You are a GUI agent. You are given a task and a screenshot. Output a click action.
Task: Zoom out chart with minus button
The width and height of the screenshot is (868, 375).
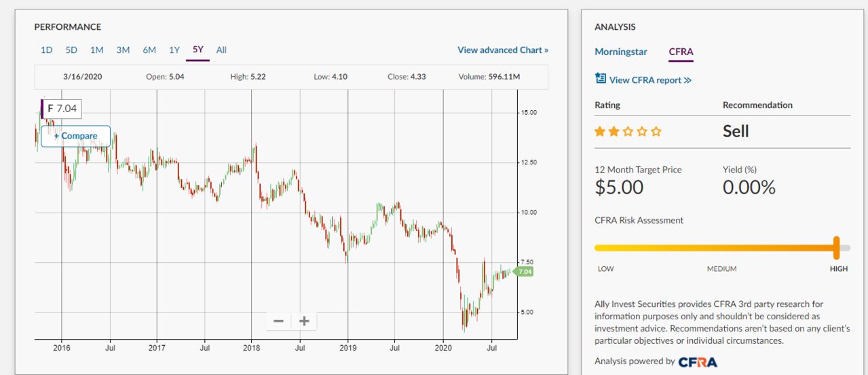[279, 321]
